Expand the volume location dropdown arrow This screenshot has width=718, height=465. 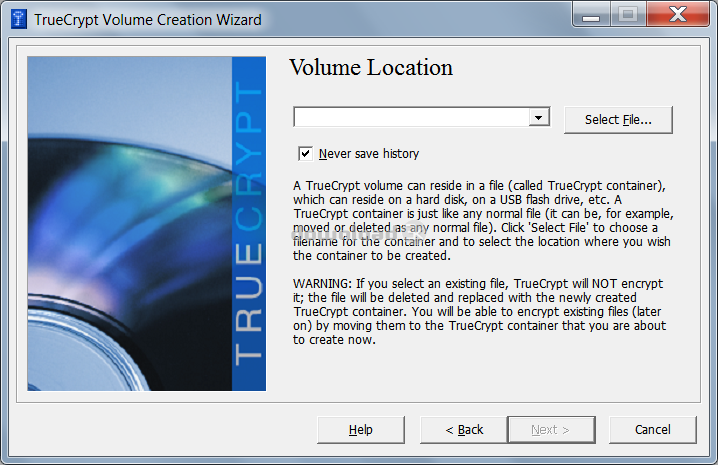[539, 118]
